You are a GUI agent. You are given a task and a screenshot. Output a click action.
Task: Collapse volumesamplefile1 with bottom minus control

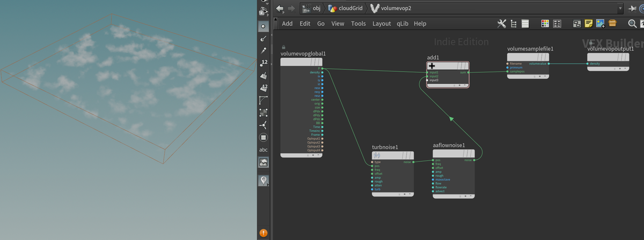(545, 77)
